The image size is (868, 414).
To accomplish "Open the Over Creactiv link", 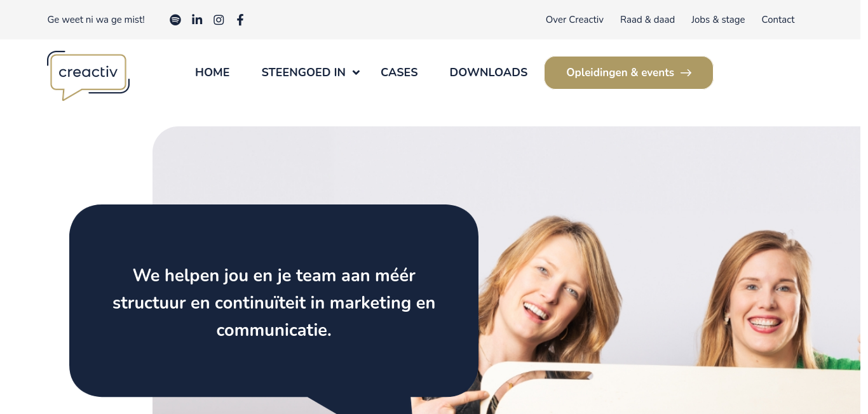I will [574, 20].
